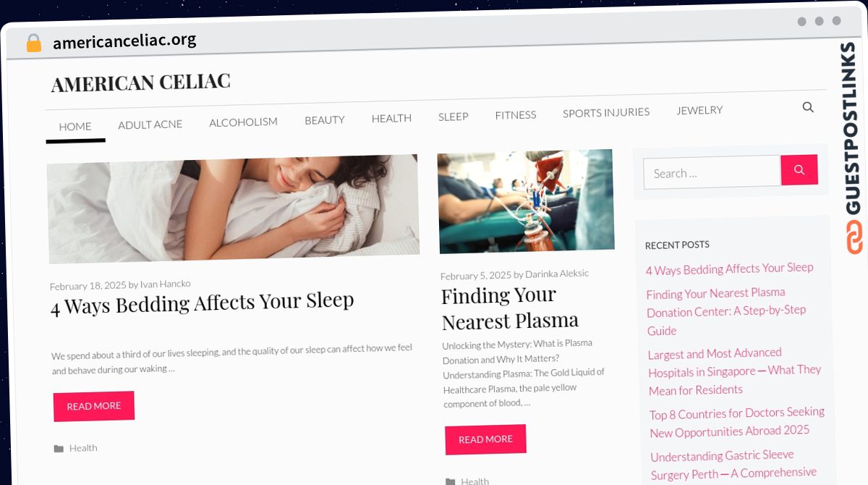Image resolution: width=868 pixels, height=485 pixels.
Task: Open the Jewelry menu item
Action: [x=699, y=110]
